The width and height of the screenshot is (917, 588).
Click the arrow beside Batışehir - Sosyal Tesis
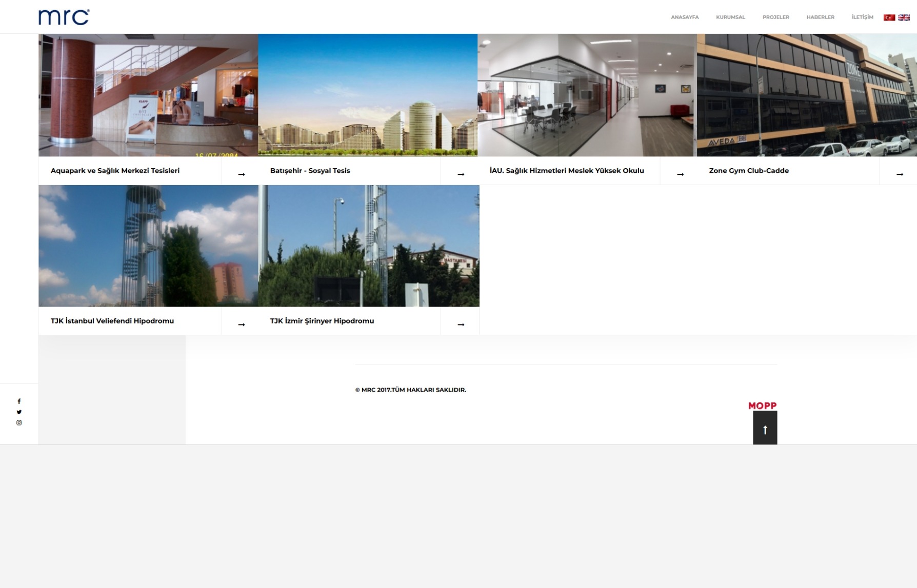click(461, 174)
